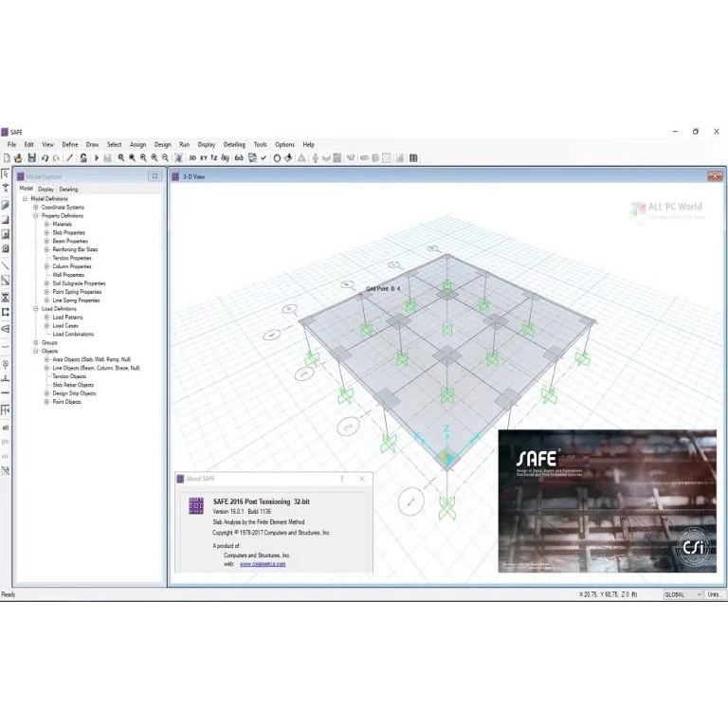Collapse the Property Definitions tree node

coord(36,216)
